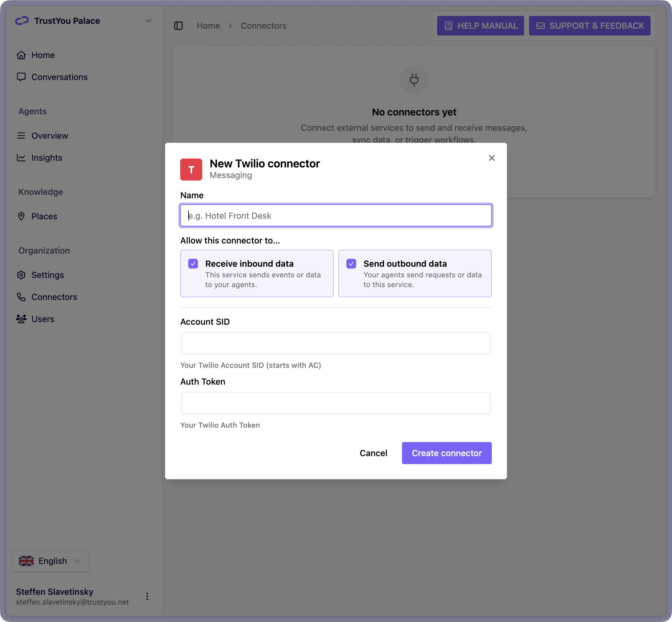Uncheck Receive inbound data checkbox
Image resolution: width=672 pixels, height=622 pixels.
pyautogui.click(x=193, y=264)
